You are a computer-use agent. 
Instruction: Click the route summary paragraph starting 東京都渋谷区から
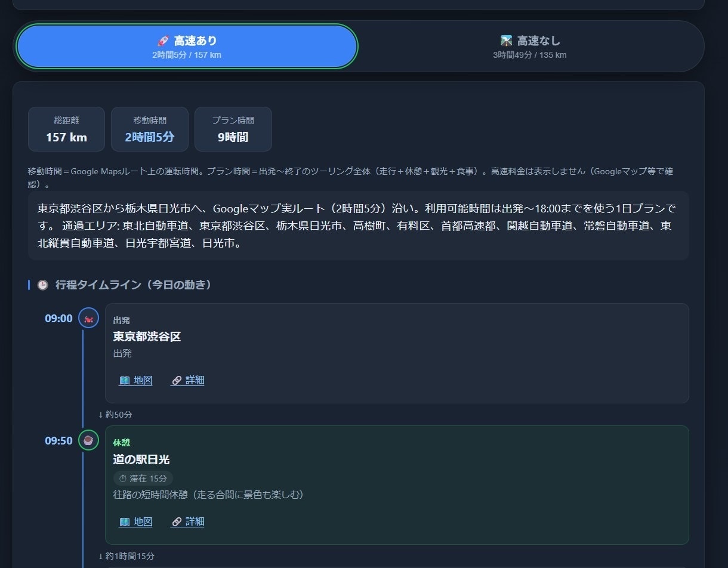358,226
